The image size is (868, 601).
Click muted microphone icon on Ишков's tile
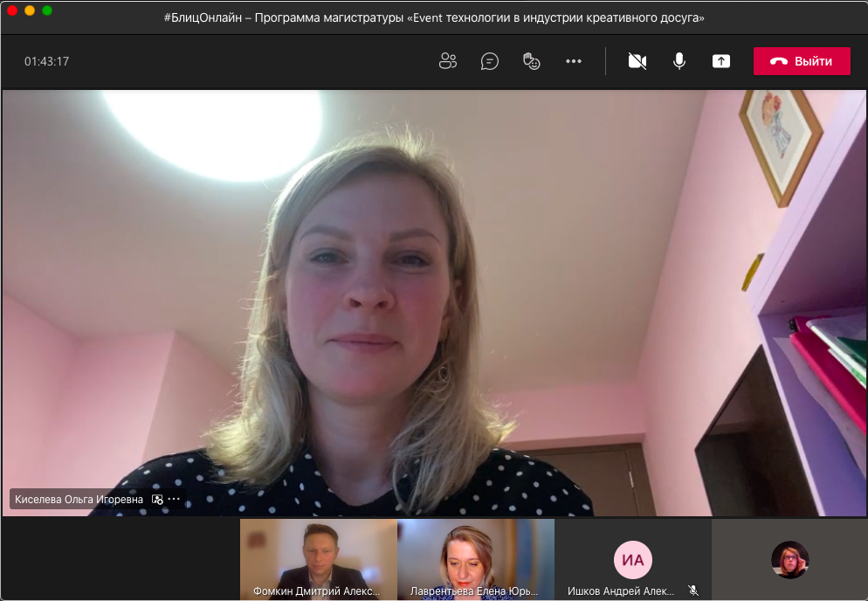pyautogui.click(x=693, y=591)
